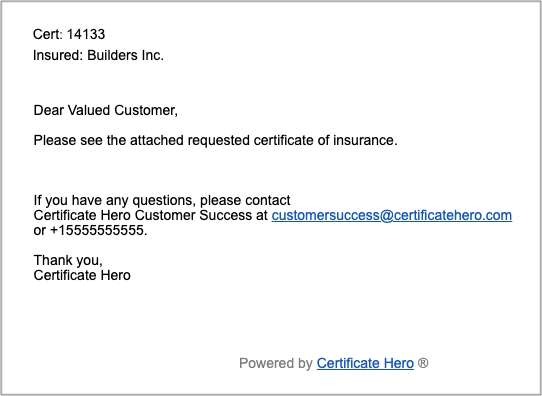Image resolution: width=542 pixels, height=396 pixels.
Task: Click the phrase 'certificate of insurance'
Action: click(x=324, y=140)
